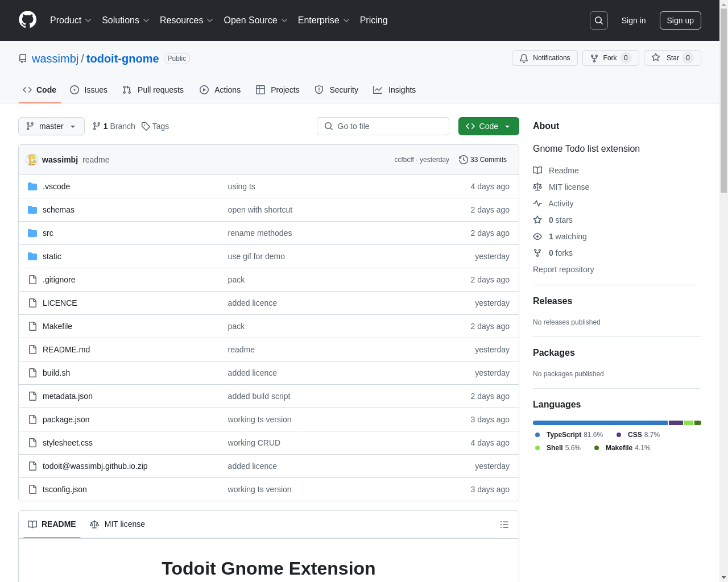
Task: Open the 'rename methodes' commit message
Action: pos(259,233)
